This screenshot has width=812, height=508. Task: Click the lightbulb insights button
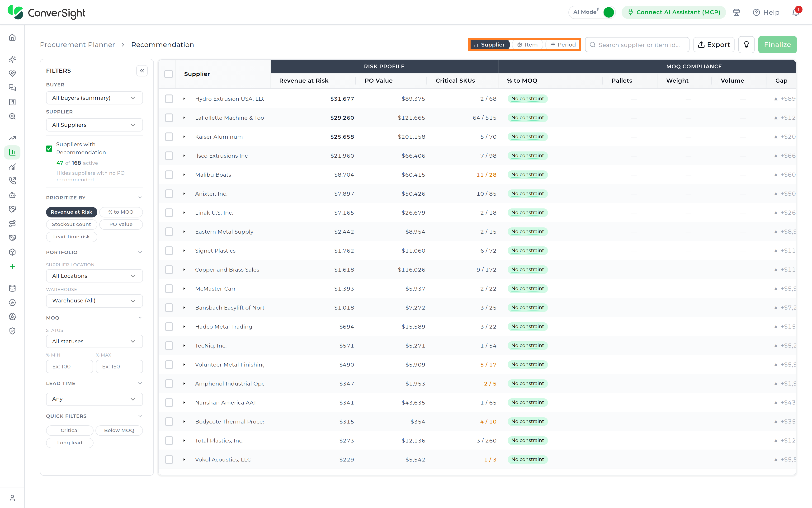tap(746, 45)
